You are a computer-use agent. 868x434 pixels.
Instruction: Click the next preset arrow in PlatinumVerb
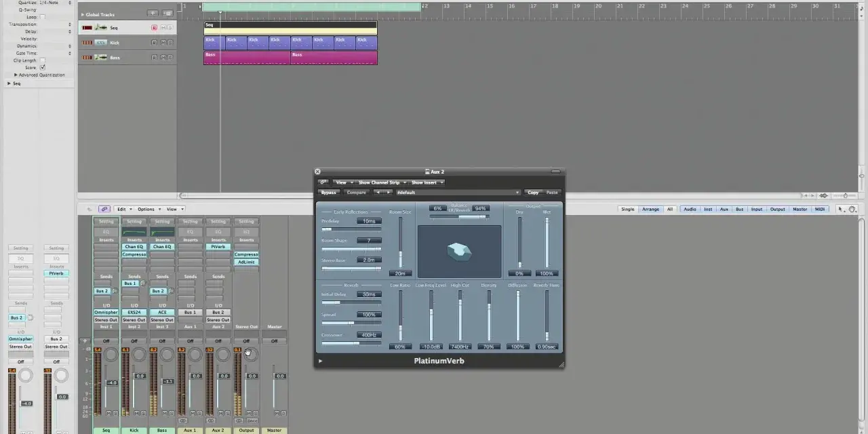[387, 193]
